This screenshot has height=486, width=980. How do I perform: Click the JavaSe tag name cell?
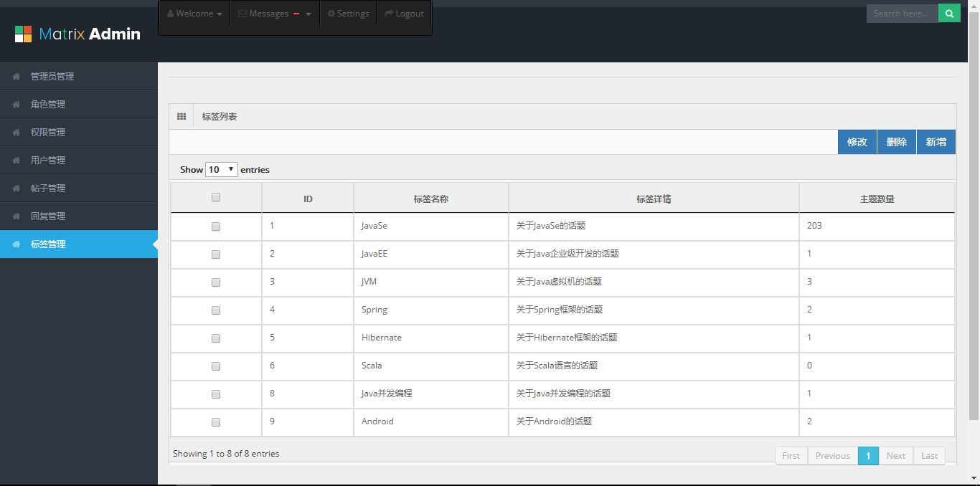431,226
